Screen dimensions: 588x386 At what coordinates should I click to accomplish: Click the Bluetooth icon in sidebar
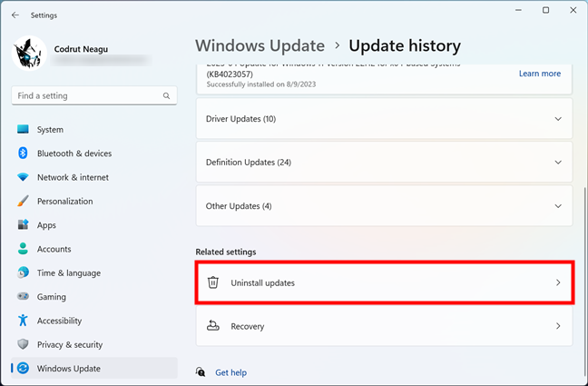[x=23, y=153]
